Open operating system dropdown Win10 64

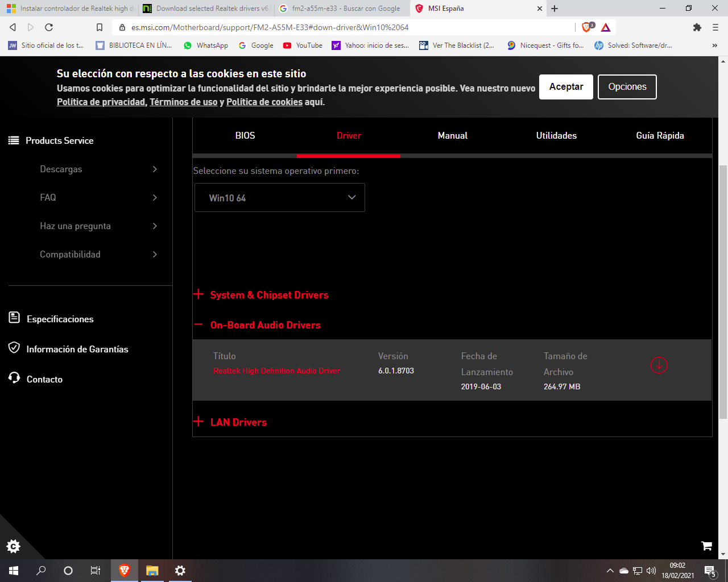[280, 198]
